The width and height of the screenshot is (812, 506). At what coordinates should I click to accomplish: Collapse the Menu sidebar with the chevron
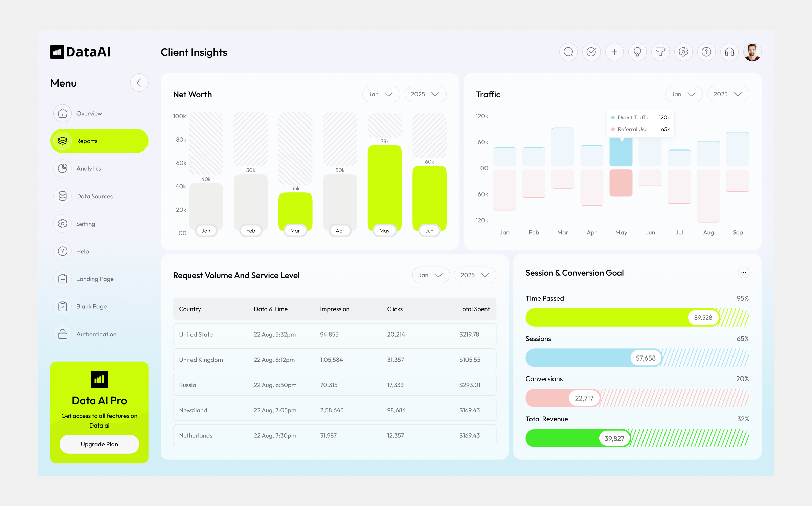[139, 83]
